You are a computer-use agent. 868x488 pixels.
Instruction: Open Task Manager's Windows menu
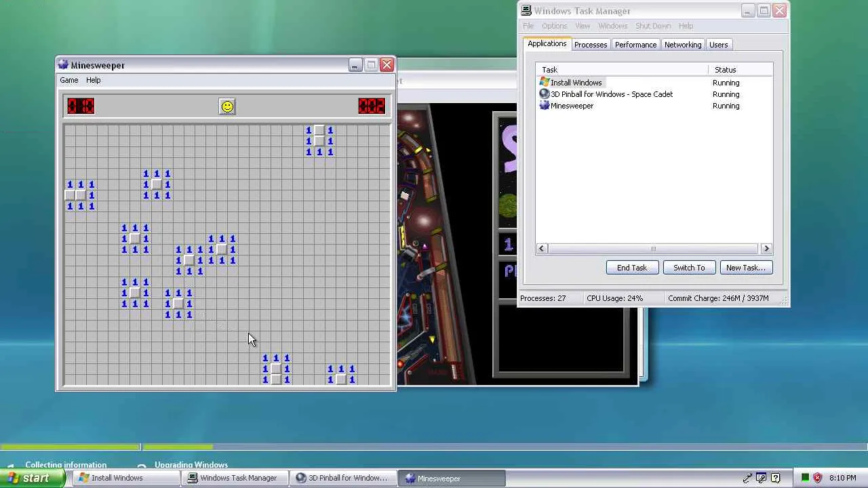pos(612,26)
